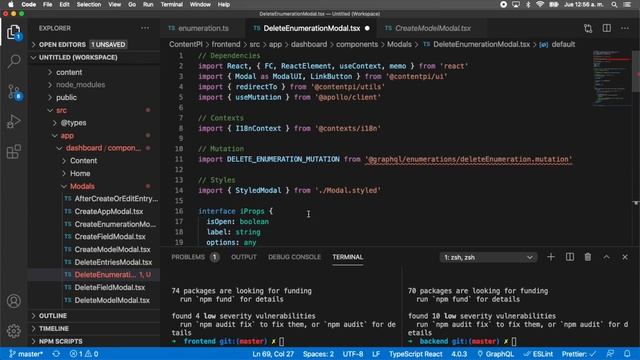Open the Explorer view in activity bar
This screenshot has width=640, height=360.
(13, 32)
